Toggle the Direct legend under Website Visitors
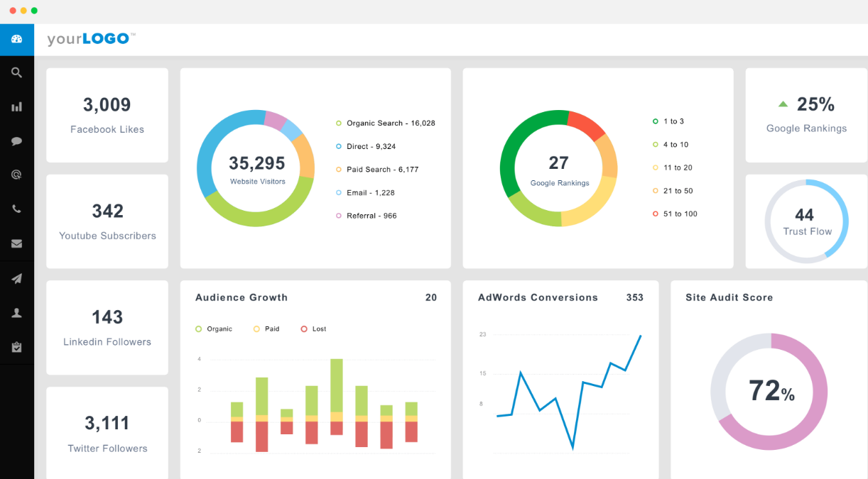Viewport: 868px width, 479px height. (x=367, y=146)
